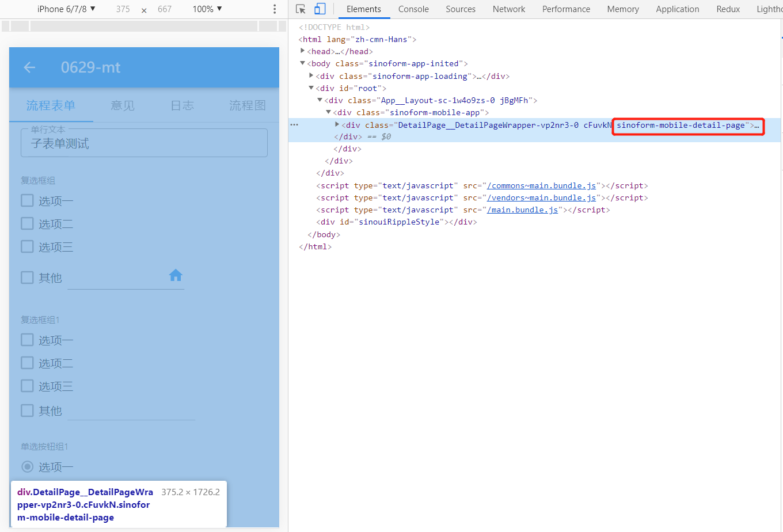
Task: Collapse the body sinoform-app-inited node
Action: [x=303, y=63]
